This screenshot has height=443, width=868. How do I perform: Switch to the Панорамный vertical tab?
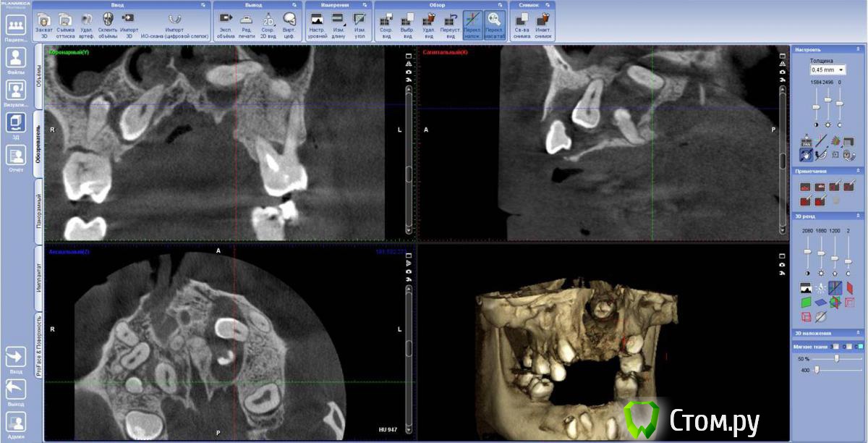pyautogui.click(x=38, y=210)
